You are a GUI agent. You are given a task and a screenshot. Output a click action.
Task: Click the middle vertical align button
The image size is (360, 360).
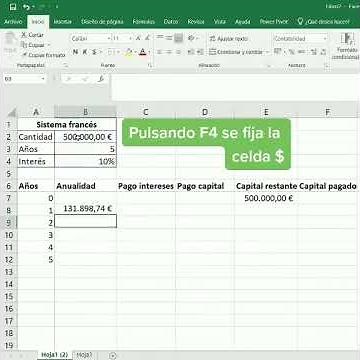(169, 38)
